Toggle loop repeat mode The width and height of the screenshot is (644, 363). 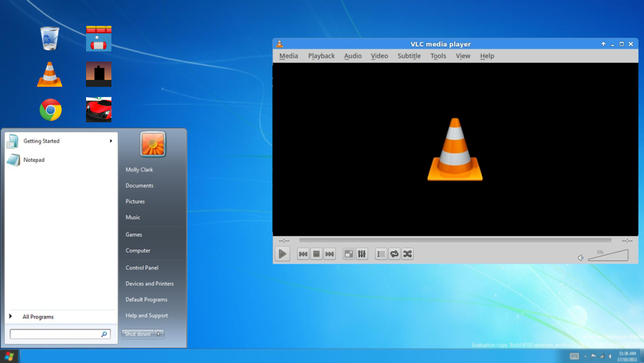click(394, 254)
